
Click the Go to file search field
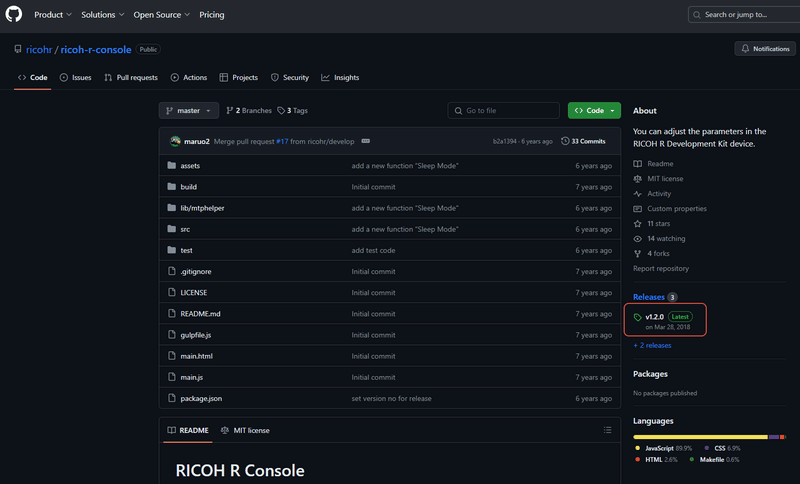[x=504, y=111]
